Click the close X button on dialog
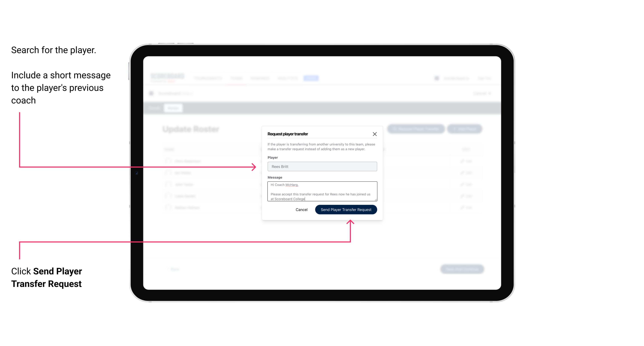The width and height of the screenshot is (644, 346). (375, 134)
